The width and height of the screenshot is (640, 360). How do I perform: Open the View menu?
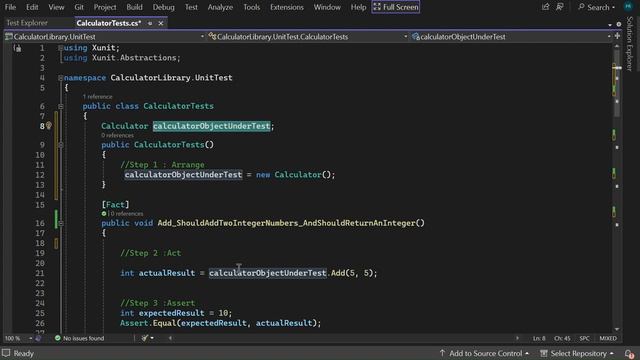click(x=56, y=7)
